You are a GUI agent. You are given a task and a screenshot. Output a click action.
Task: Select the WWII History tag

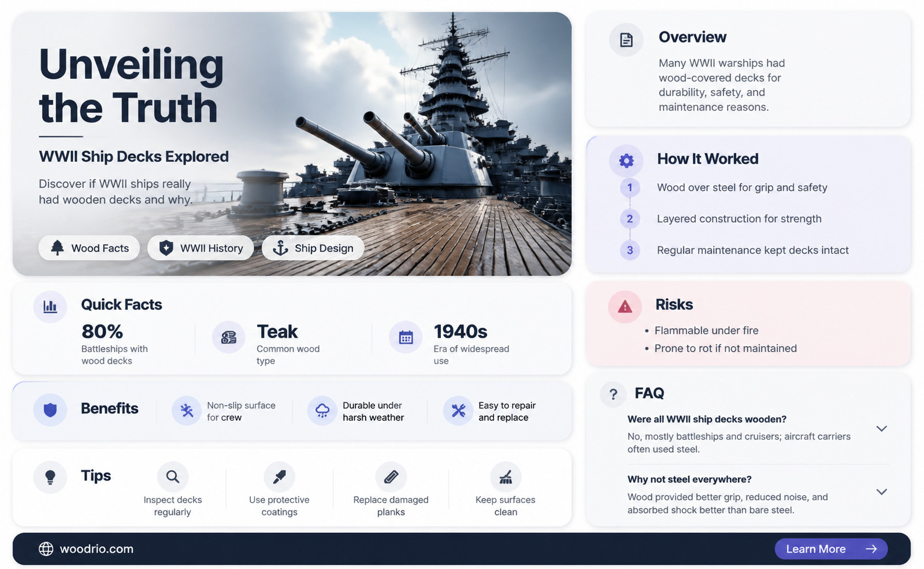pyautogui.click(x=201, y=248)
